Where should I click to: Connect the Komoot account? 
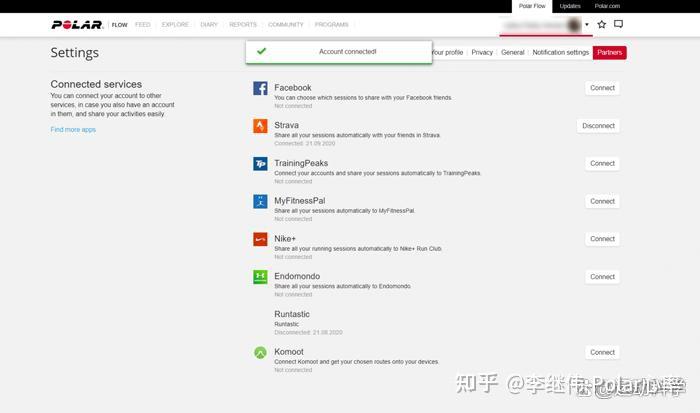(602, 352)
